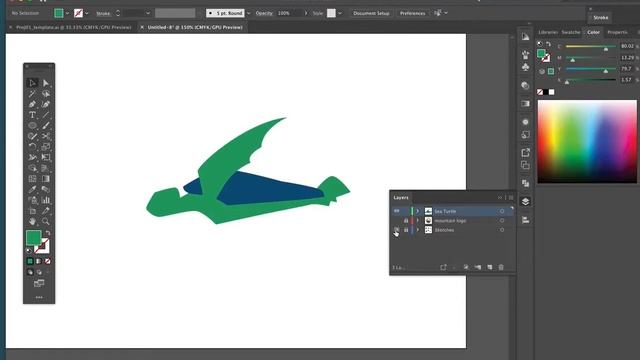Viewport: 640px width, 360px height.
Task: Select the Paintbrush tool
Action: [46, 125]
